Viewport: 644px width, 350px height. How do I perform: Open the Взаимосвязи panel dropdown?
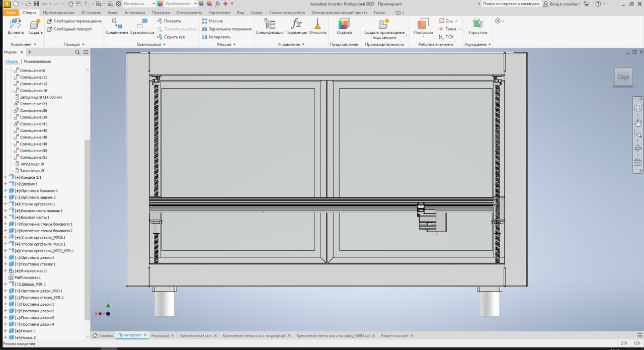151,44
